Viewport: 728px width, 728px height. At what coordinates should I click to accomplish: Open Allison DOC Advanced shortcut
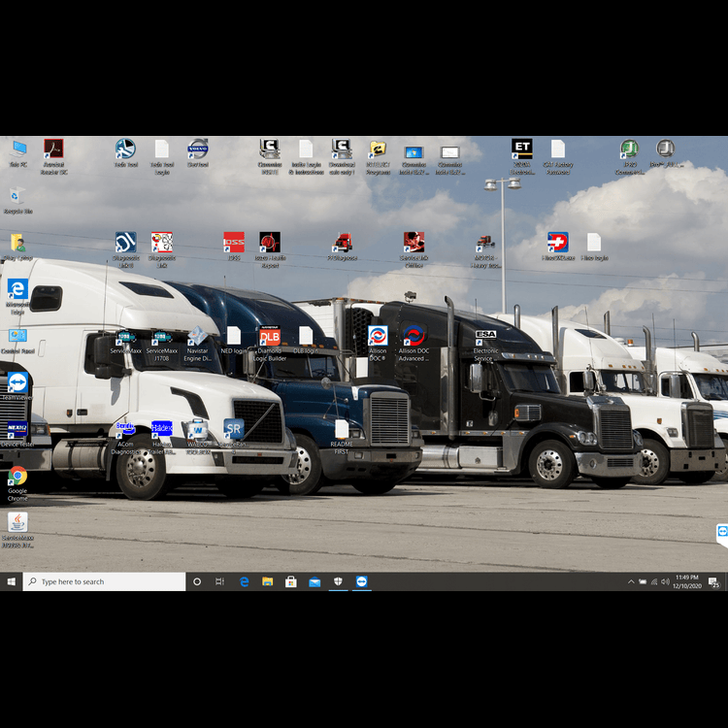coord(414,344)
